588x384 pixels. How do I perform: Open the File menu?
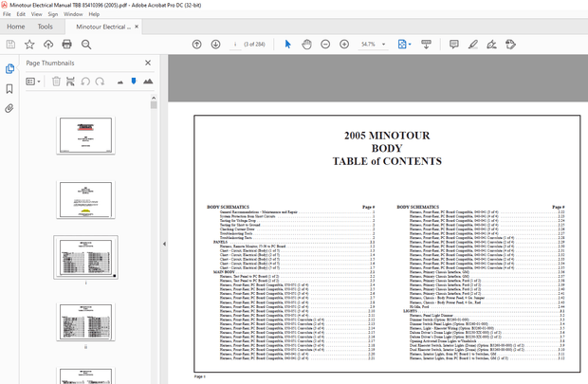tap(7, 14)
